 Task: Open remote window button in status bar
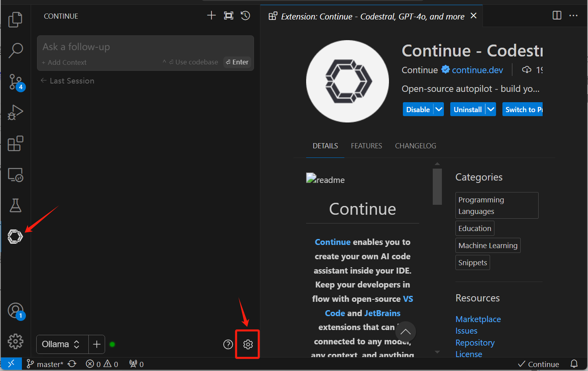tap(11, 363)
